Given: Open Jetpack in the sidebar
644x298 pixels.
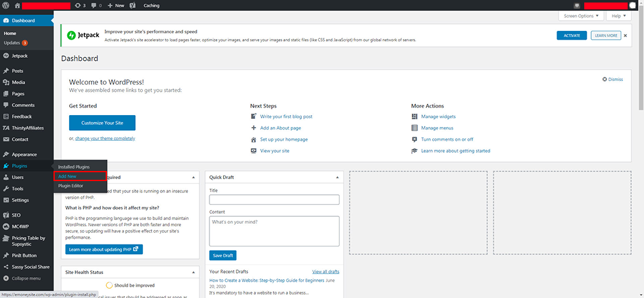Looking at the screenshot, I should (x=26, y=56).
